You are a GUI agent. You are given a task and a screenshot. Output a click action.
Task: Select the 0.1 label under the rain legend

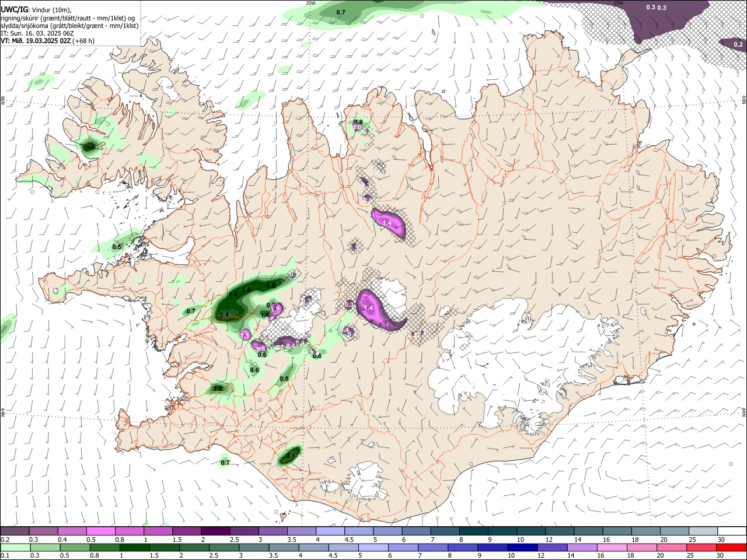coord(5,556)
